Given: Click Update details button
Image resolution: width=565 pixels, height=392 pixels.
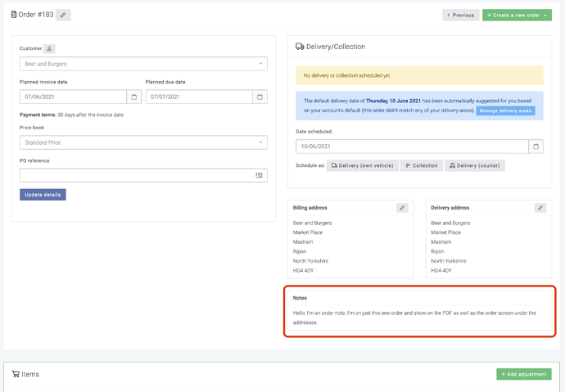Looking at the screenshot, I should (43, 195).
